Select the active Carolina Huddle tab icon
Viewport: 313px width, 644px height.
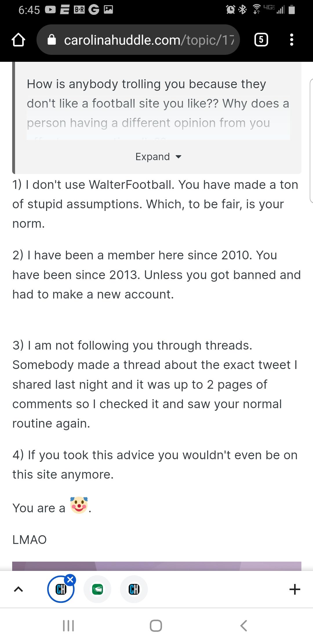(61, 589)
